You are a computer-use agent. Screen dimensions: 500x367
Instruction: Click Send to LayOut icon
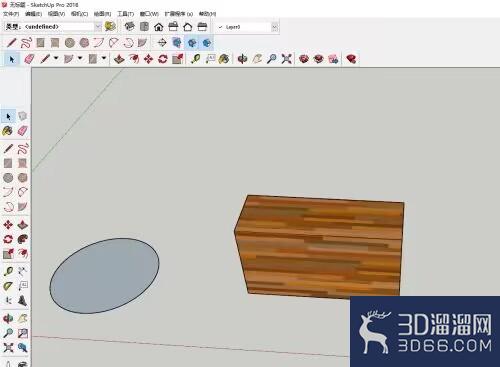333,59
